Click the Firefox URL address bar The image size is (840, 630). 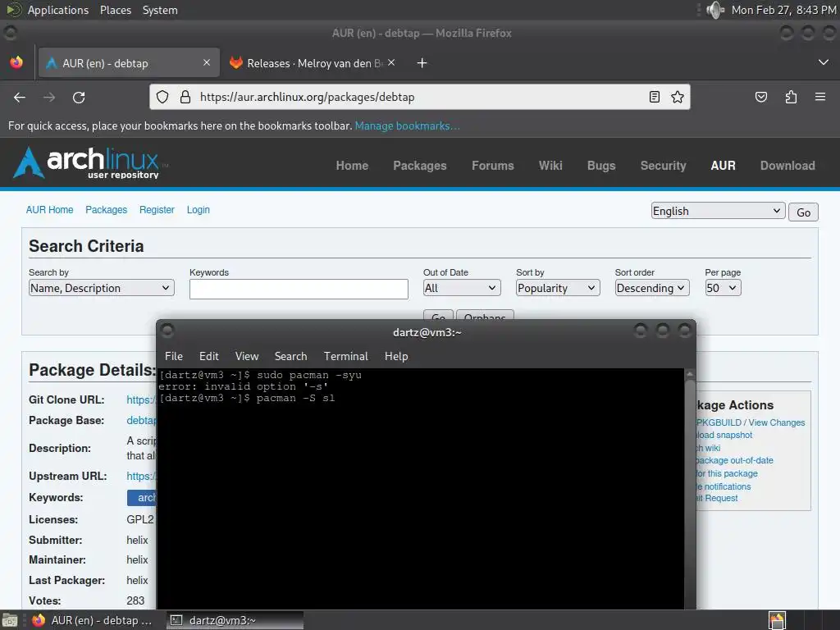(x=419, y=97)
